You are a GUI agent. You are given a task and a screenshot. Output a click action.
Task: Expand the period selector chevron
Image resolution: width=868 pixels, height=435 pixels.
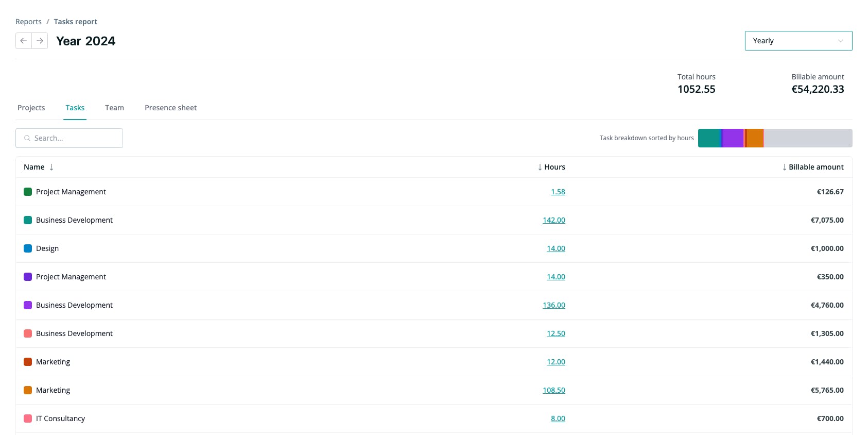click(x=840, y=41)
